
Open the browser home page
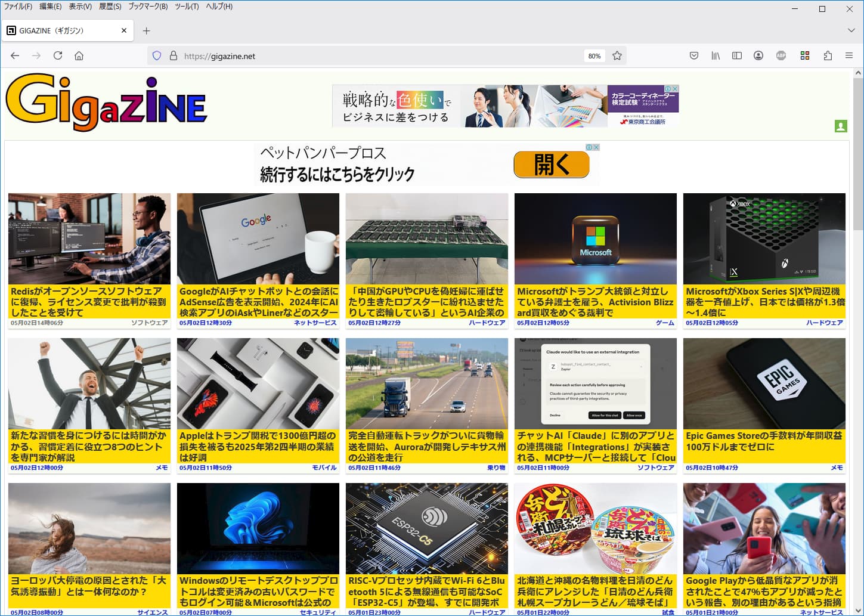tap(79, 55)
